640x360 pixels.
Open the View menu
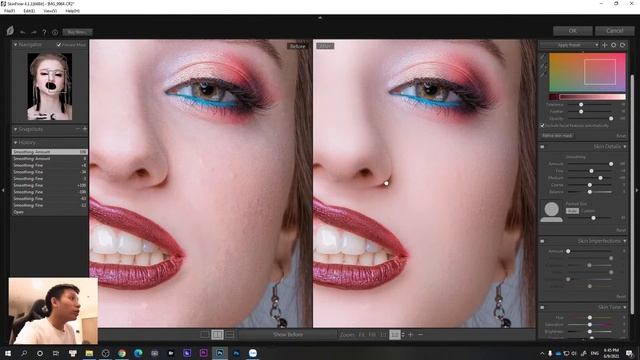[x=50, y=11]
